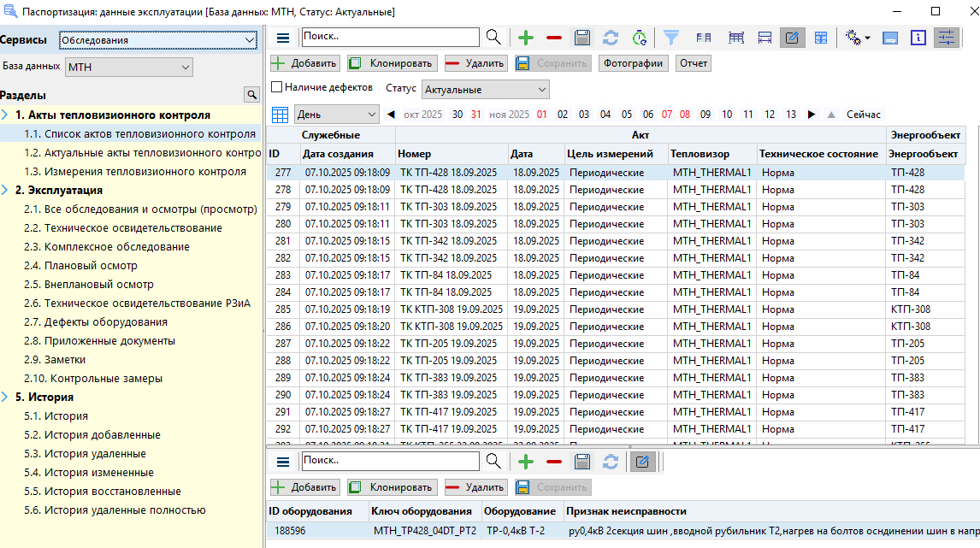Toggle edit mode icon in lower toolbar

(642, 462)
